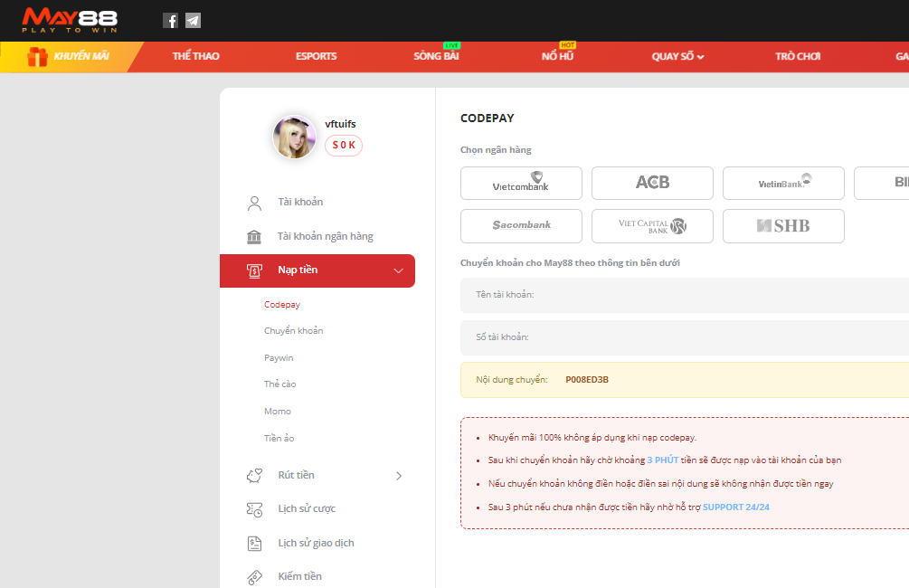Click the user avatar picture
This screenshot has height=588, width=909.
(x=295, y=137)
